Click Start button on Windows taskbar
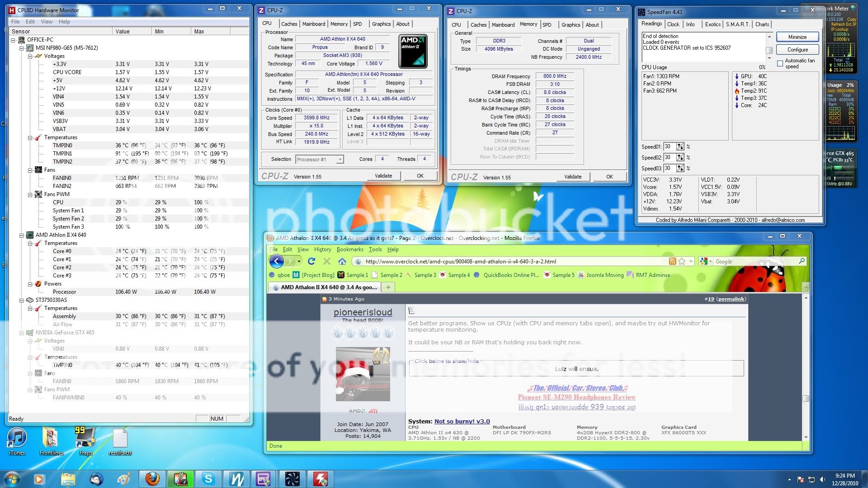 pos(12,479)
